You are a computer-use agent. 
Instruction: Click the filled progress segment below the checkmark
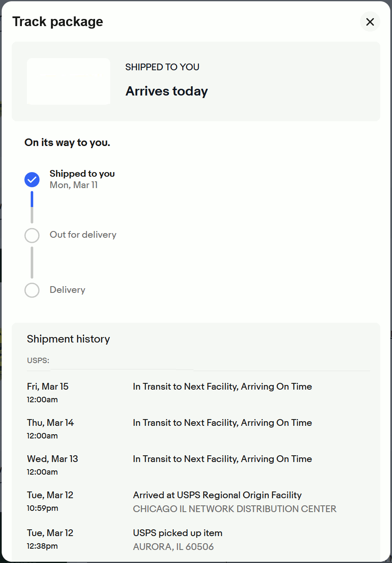(x=32, y=199)
